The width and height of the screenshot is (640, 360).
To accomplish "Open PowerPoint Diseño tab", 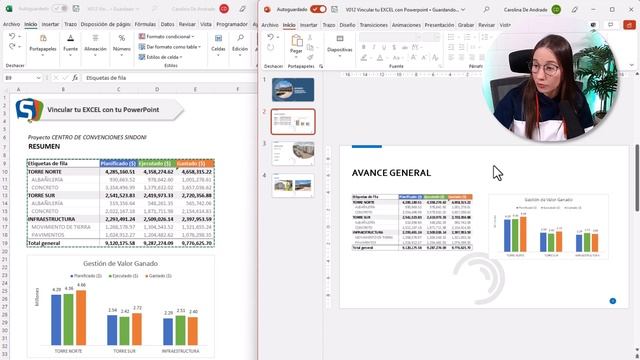I will coord(347,25).
